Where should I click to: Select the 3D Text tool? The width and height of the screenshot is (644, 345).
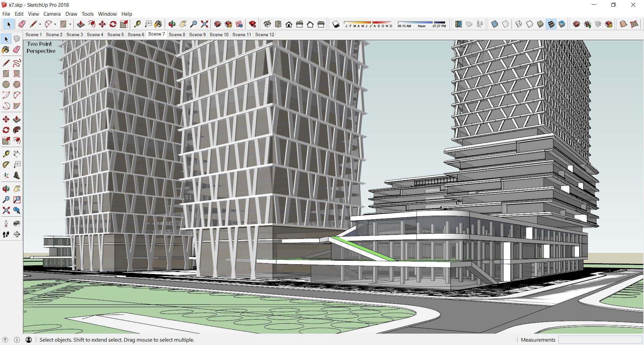17,176
